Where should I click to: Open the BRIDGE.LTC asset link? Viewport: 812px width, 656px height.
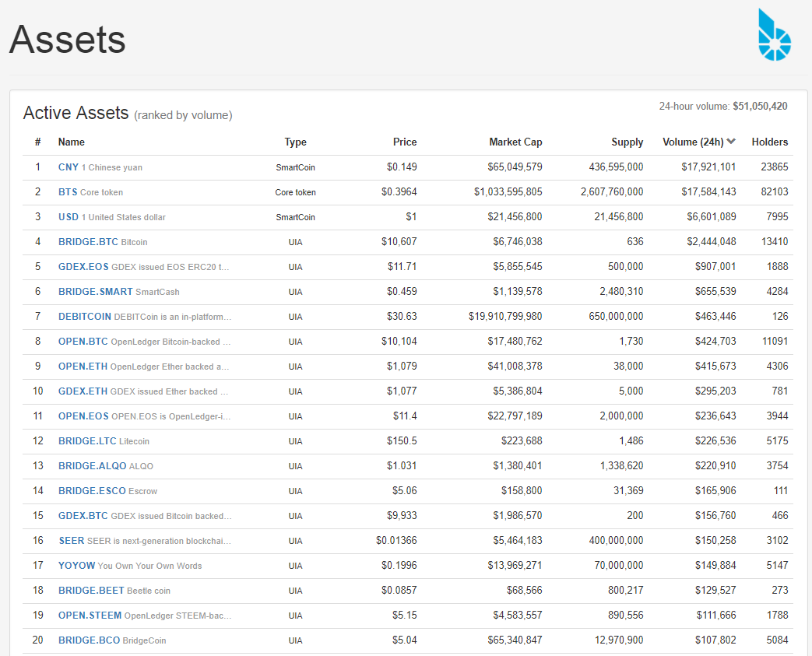click(87, 441)
